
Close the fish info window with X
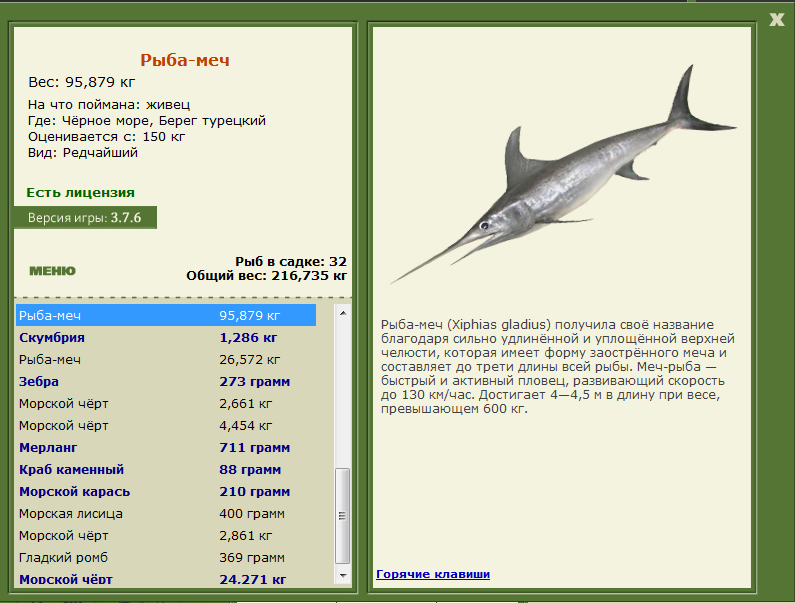(776, 20)
